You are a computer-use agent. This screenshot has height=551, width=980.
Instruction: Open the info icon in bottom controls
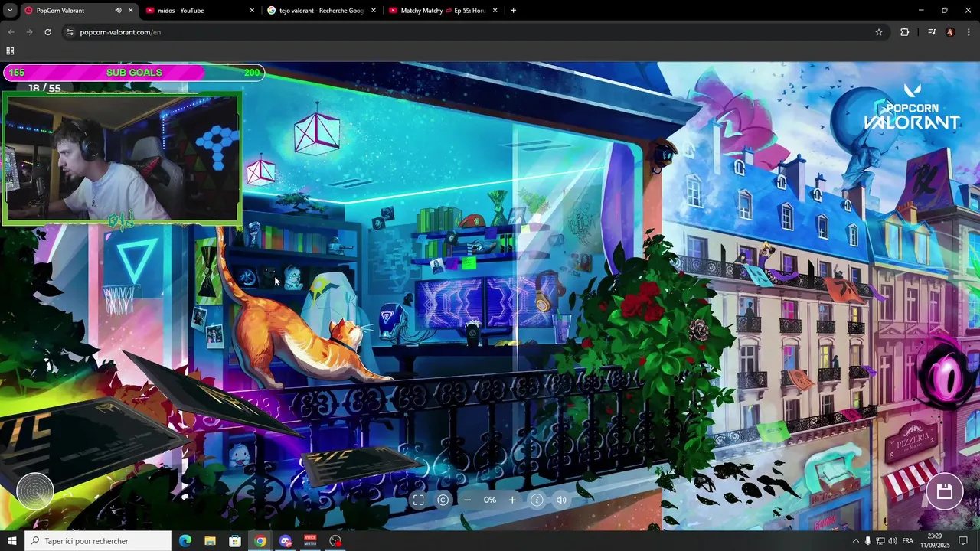tap(537, 500)
